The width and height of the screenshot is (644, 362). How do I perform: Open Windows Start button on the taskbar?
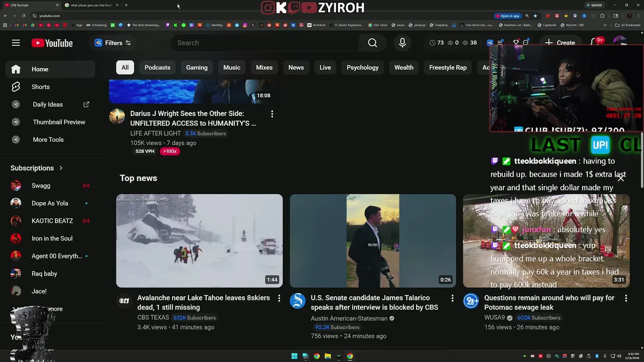[x=294, y=356]
